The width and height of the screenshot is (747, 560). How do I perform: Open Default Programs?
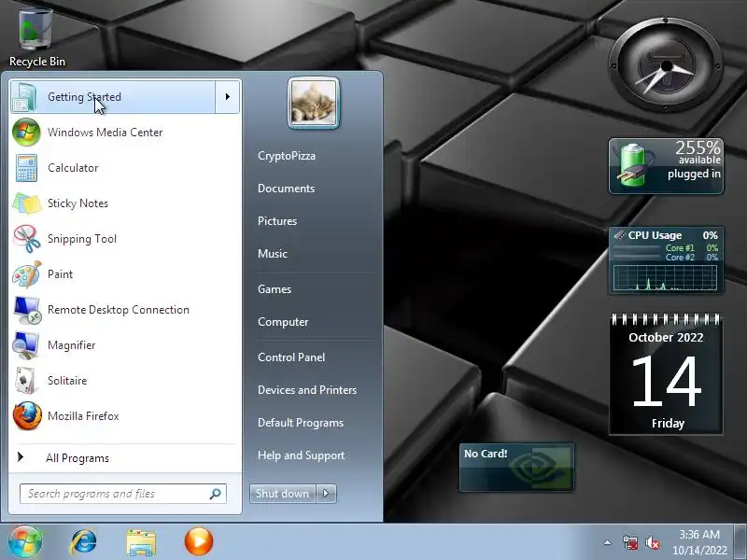300,423
